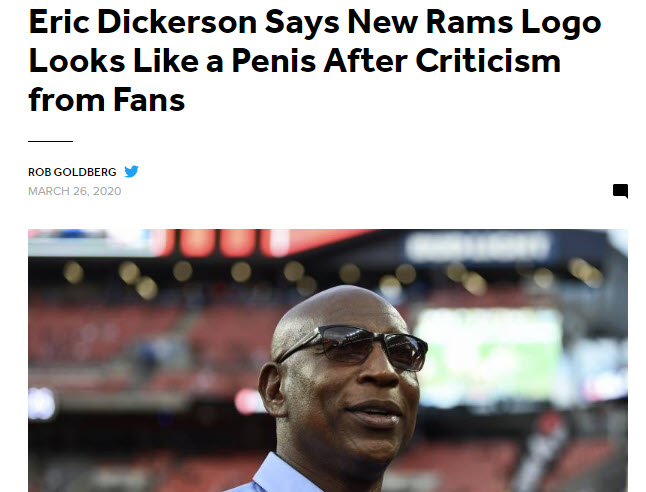The height and width of the screenshot is (492, 646).
Task: Click the blurred white signage in the photo
Action: [478, 247]
